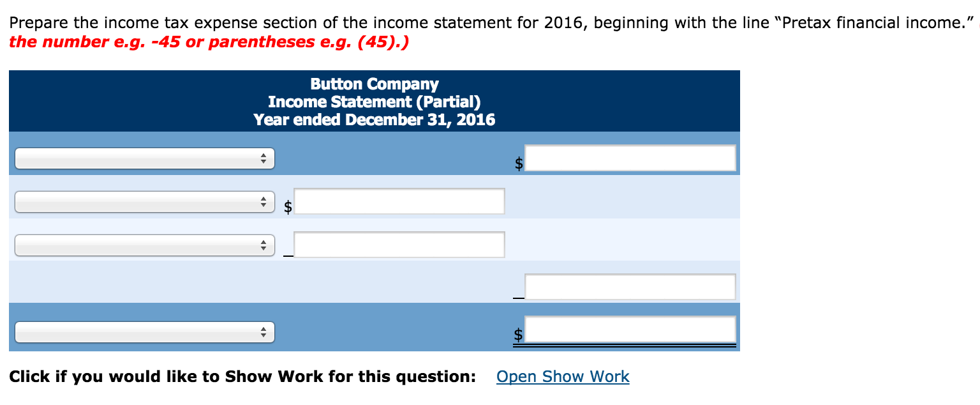This screenshot has height=405, width=980.
Task: Open the total line label dropdown
Action: coord(144,332)
